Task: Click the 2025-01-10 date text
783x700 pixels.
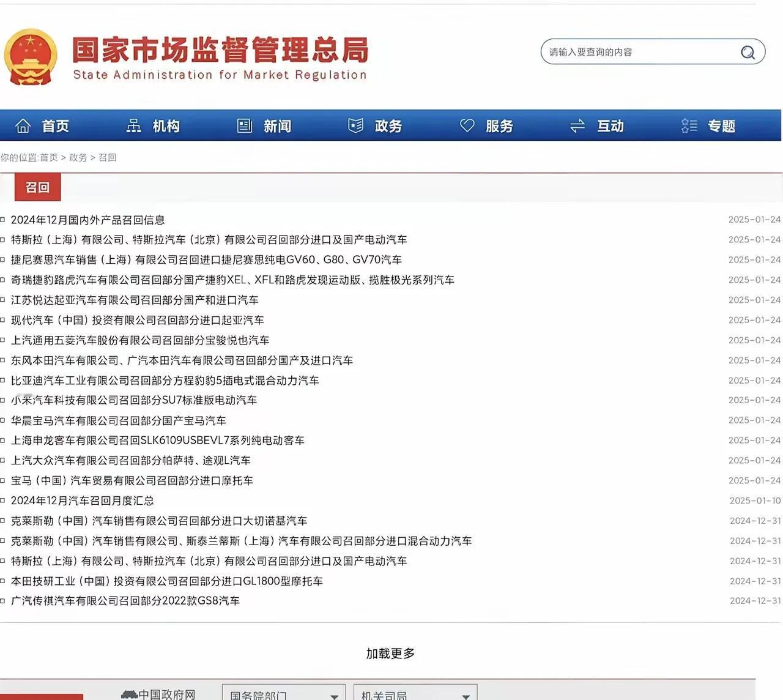Action: pyautogui.click(x=755, y=501)
